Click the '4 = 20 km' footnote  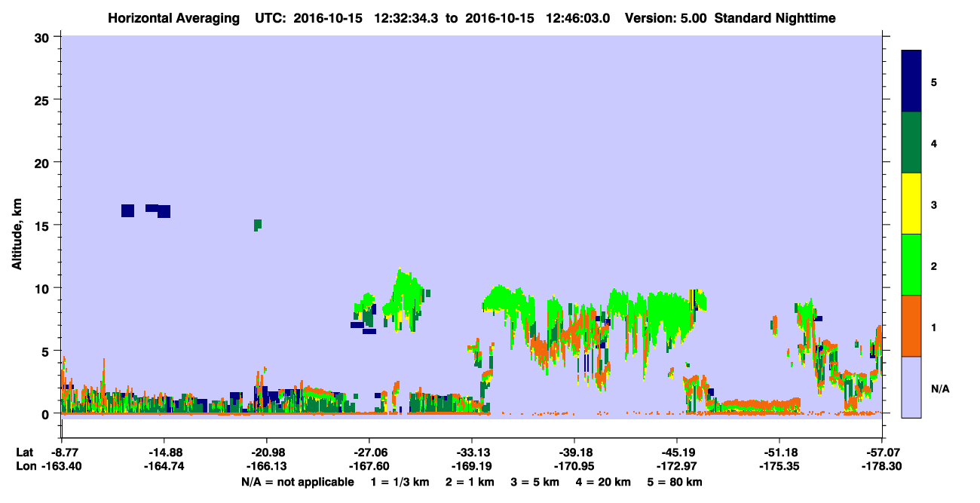pyautogui.click(x=604, y=482)
